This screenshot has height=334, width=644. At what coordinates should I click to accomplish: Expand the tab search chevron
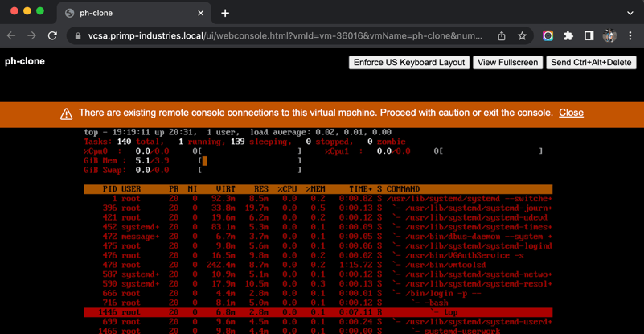tap(630, 13)
